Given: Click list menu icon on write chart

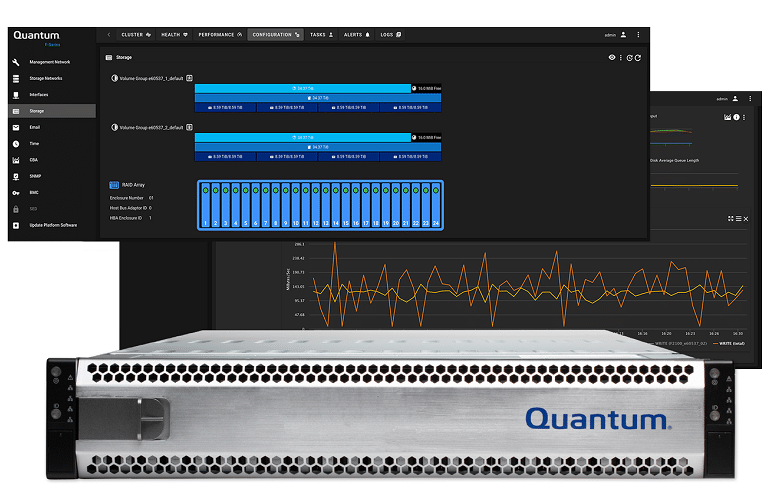Looking at the screenshot, I should point(738,219).
